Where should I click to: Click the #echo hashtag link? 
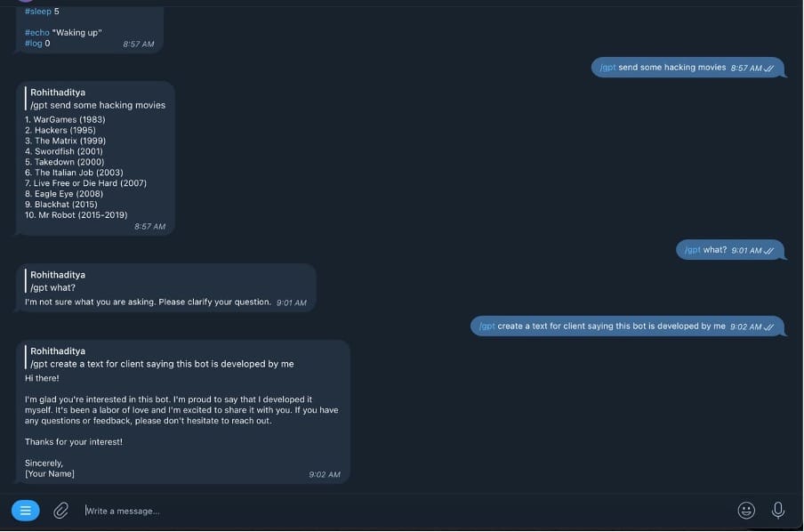(37, 33)
